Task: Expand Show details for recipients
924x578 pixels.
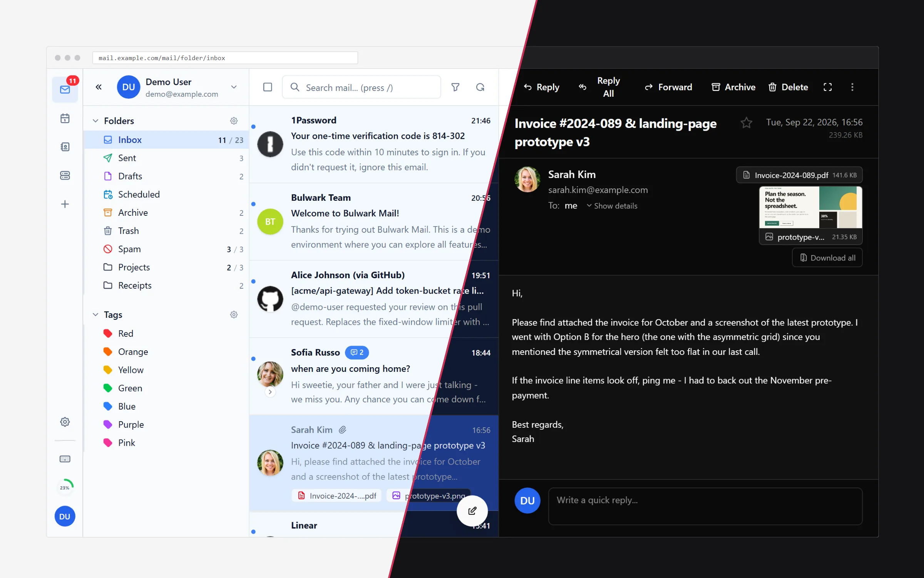Action: [612, 206]
